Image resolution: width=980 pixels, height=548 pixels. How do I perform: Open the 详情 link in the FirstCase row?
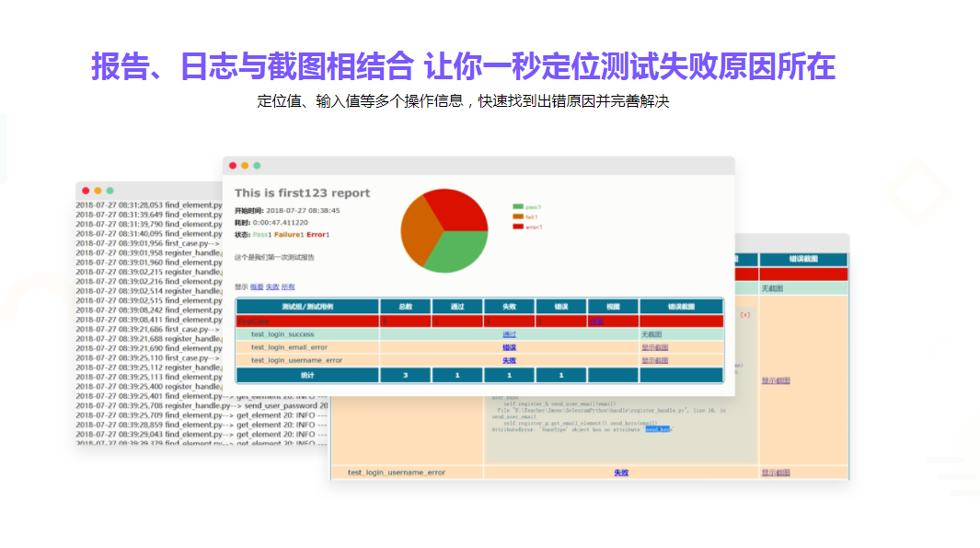click(598, 319)
